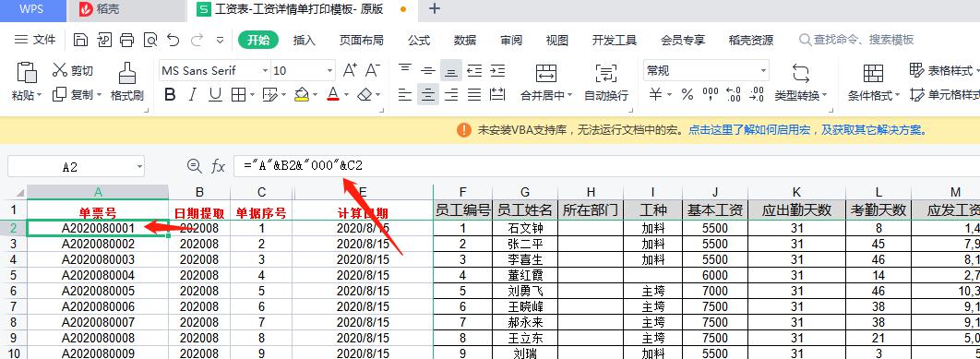
Task: Click in the formula bar text
Action: (303, 166)
